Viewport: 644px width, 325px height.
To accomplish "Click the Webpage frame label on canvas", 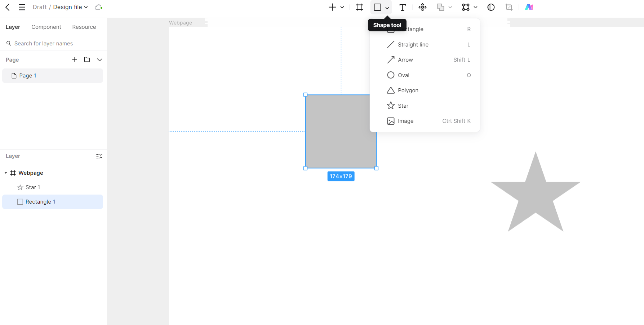I will tap(181, 23).
